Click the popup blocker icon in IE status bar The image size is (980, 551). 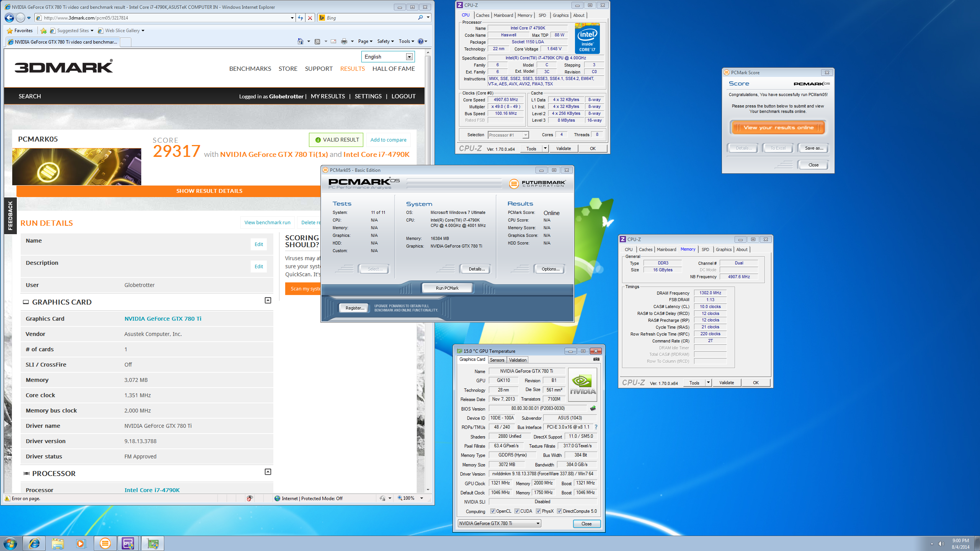tap(250, 498)
